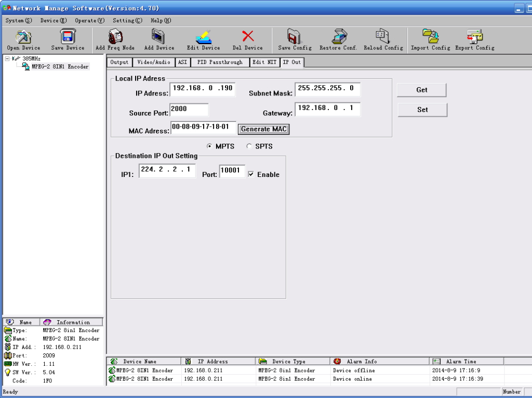
Task: Click the Number status bar entry
Action: coord(512,392)
